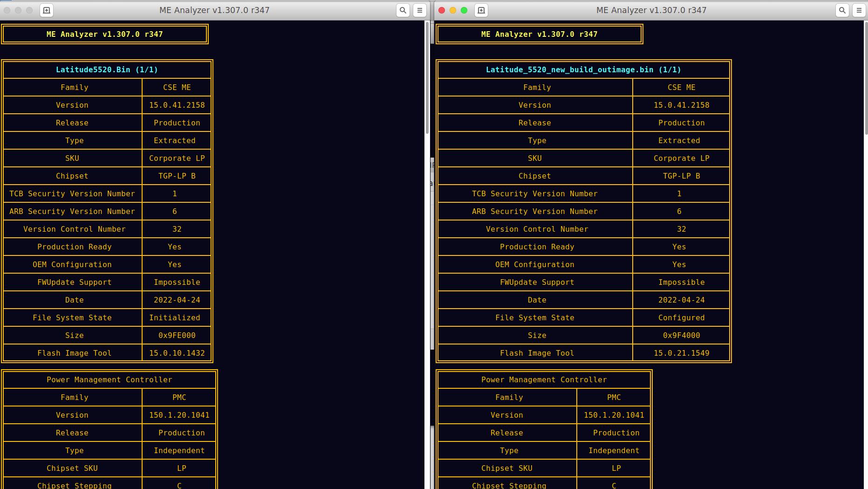The height and width of the screenshot is (489, 868).
Task: Click the right window's title bar text
Action: 651,10
